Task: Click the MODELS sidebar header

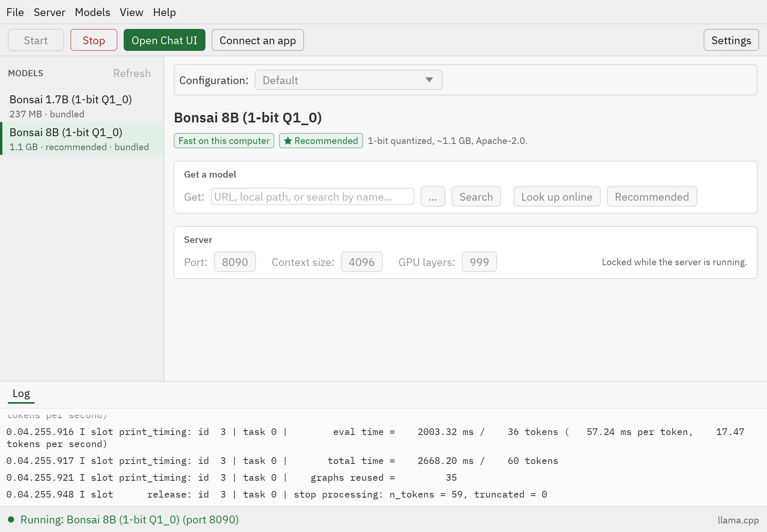Action: click(x=25, y=73)
